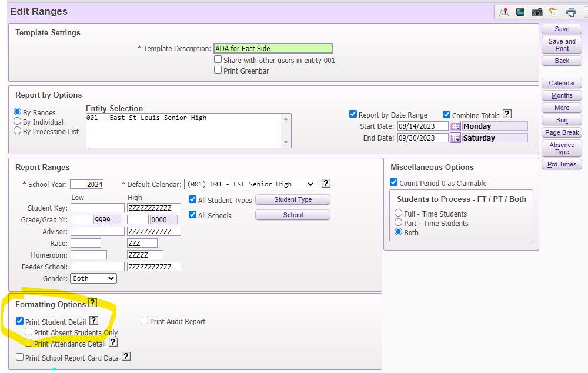The image size is (588, 373).
Task: Uncheck Print Student Detail checkbox
Action: pyautogui.click(x=20, y=321)
